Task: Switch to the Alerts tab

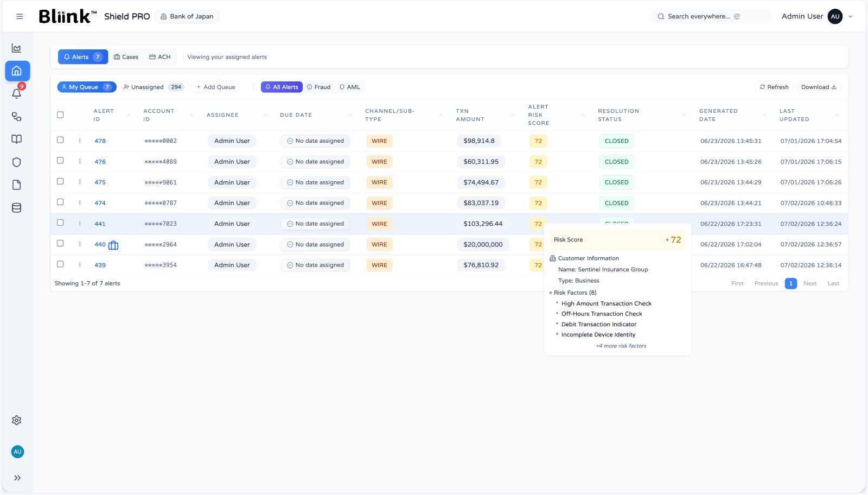Action: click(83, 57)
